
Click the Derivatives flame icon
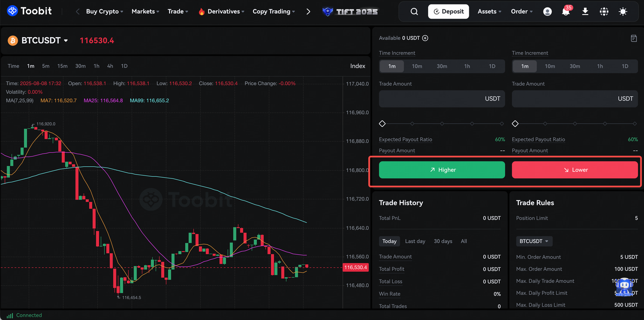click(202, 12)
